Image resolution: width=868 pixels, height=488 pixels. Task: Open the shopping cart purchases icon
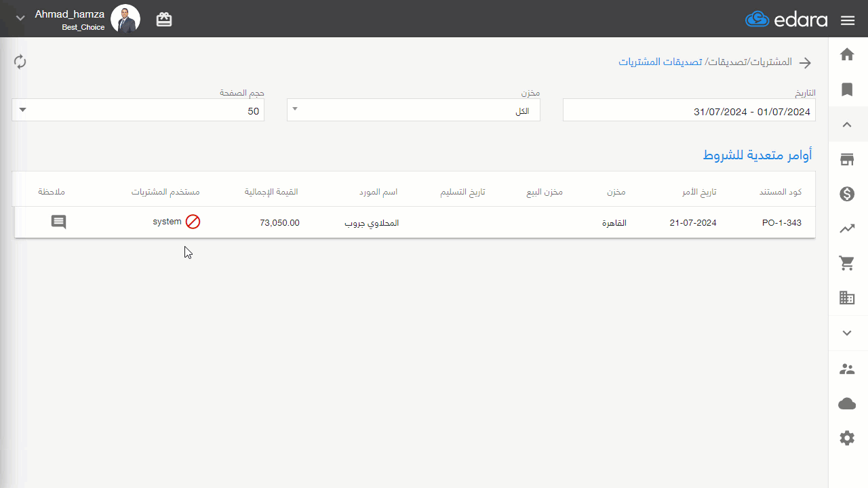click(x=847, y=264)
